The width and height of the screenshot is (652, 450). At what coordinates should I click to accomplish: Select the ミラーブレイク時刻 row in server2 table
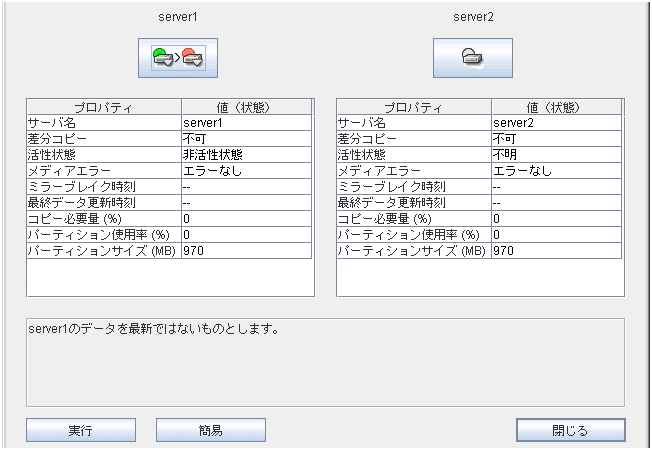pyautogui.click(x=413, y=186)
